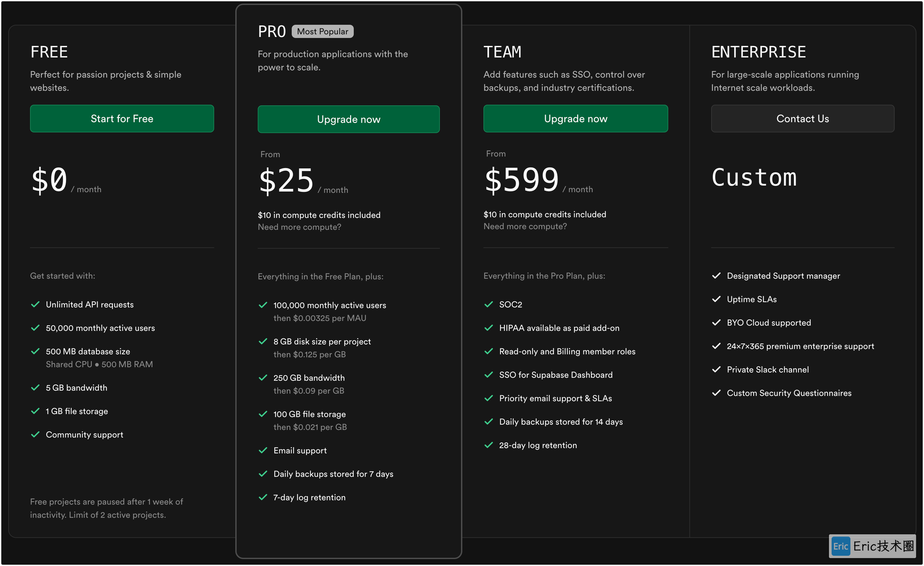Click checkmark beside 100,000 monthly active users

point(263,305)
